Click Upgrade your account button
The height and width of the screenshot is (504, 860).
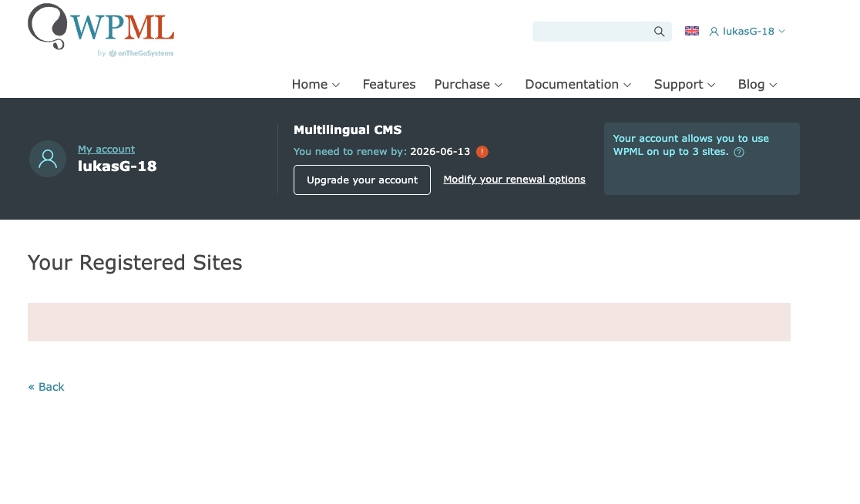point(362,180)
